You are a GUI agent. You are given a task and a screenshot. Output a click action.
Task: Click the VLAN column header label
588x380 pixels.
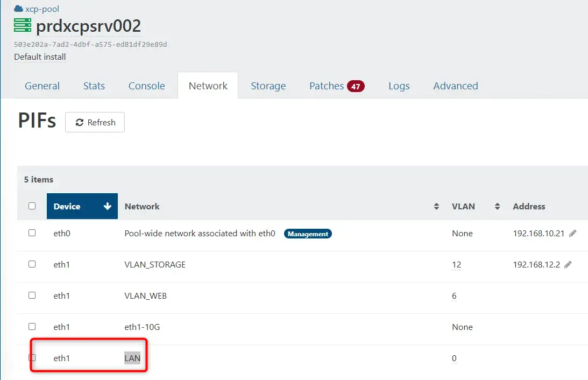(x=463, y=206)
